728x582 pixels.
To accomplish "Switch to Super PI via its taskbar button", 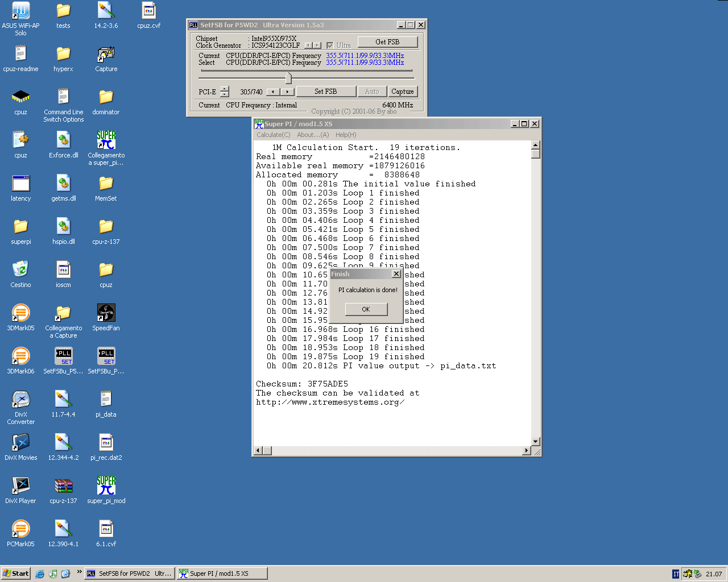I will coord(222,574).
